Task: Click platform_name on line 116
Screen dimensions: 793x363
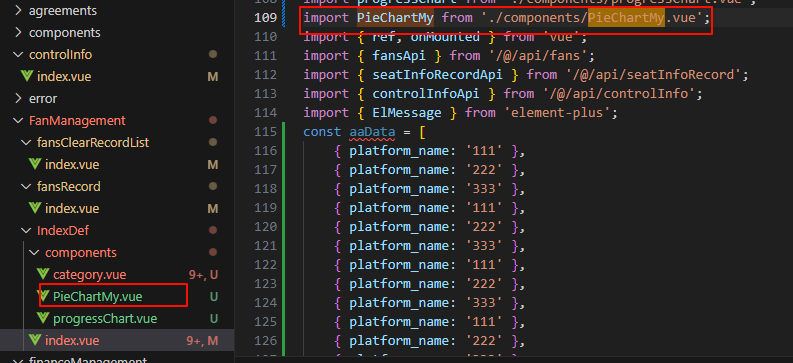Action: coord(399,151)
